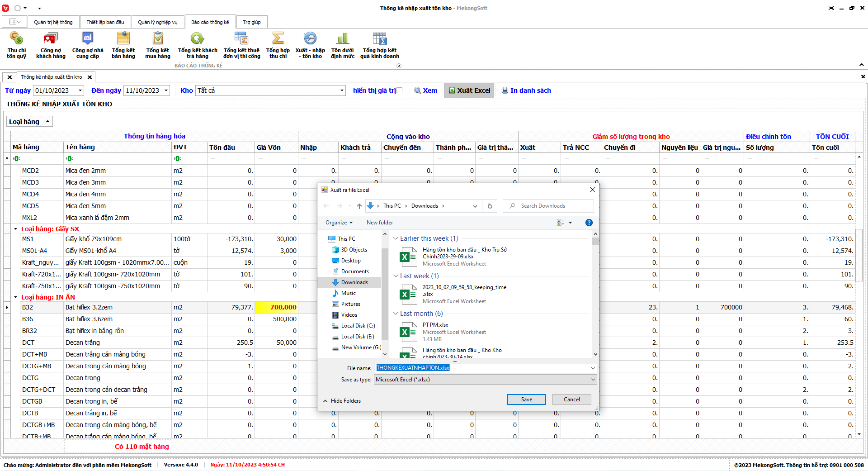The width and height of the screenshot is (868, 471).
Task: Toggle hiển thị giá trị checkbox
Action: [x=399, y=90]
